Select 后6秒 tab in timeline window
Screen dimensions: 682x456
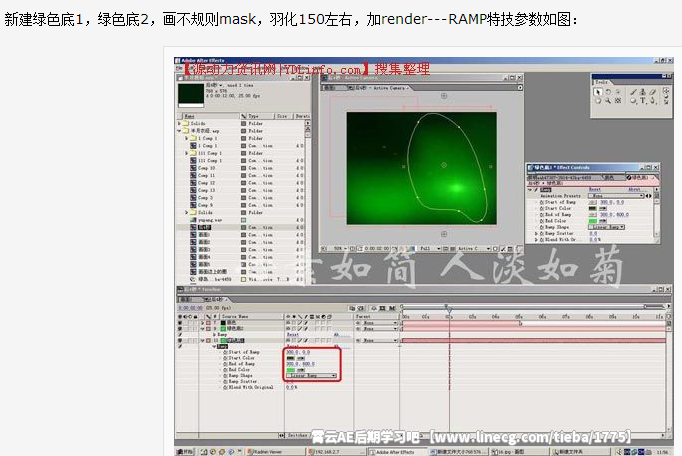pyautogui.click(x=215, y=299)
